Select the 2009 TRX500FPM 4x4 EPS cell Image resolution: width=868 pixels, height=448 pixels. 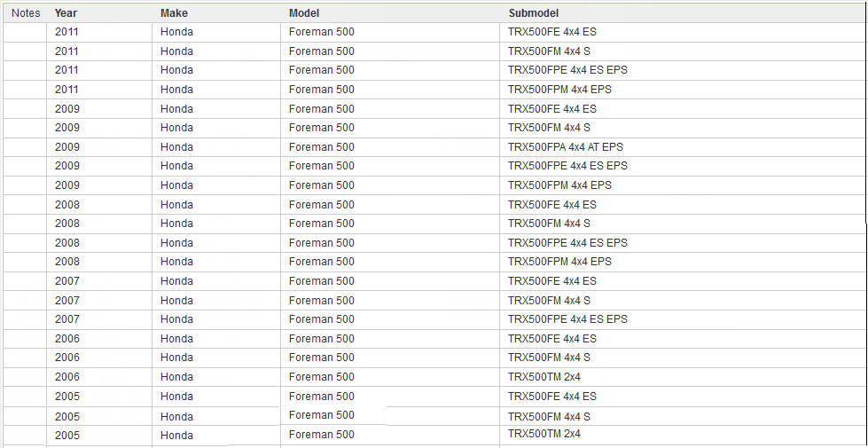pos(559,185)
